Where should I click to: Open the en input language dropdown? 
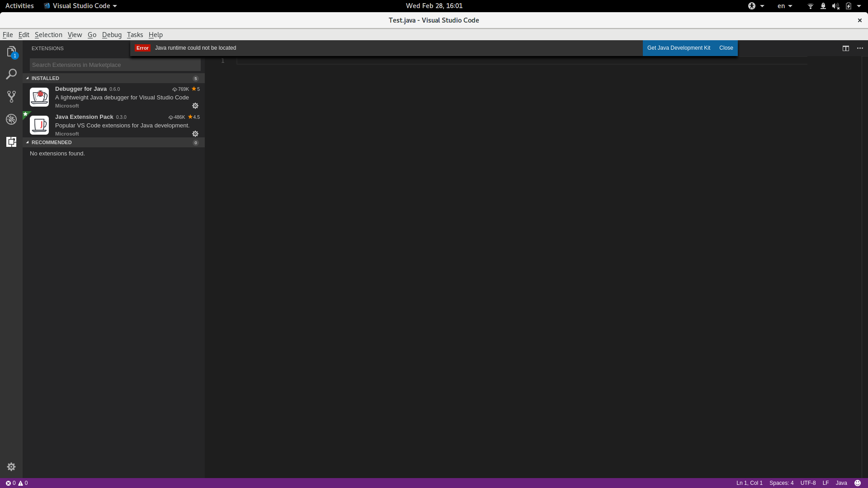point(785,6)
